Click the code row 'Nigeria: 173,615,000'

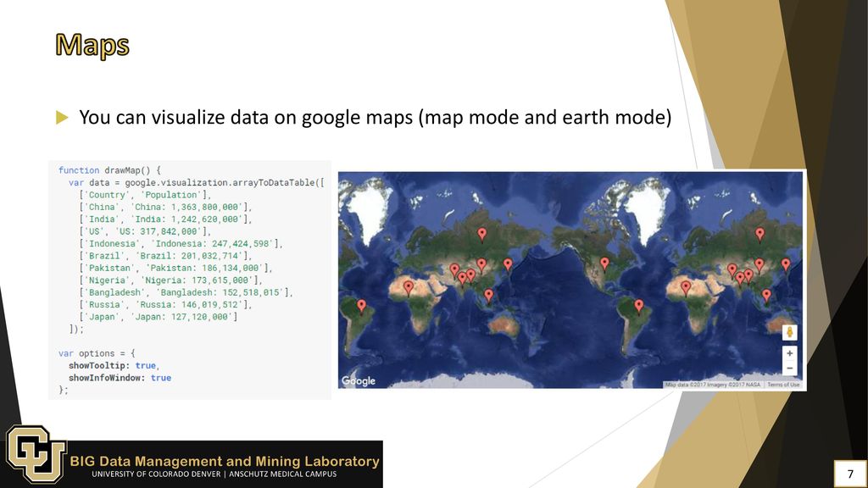(170, 280)
